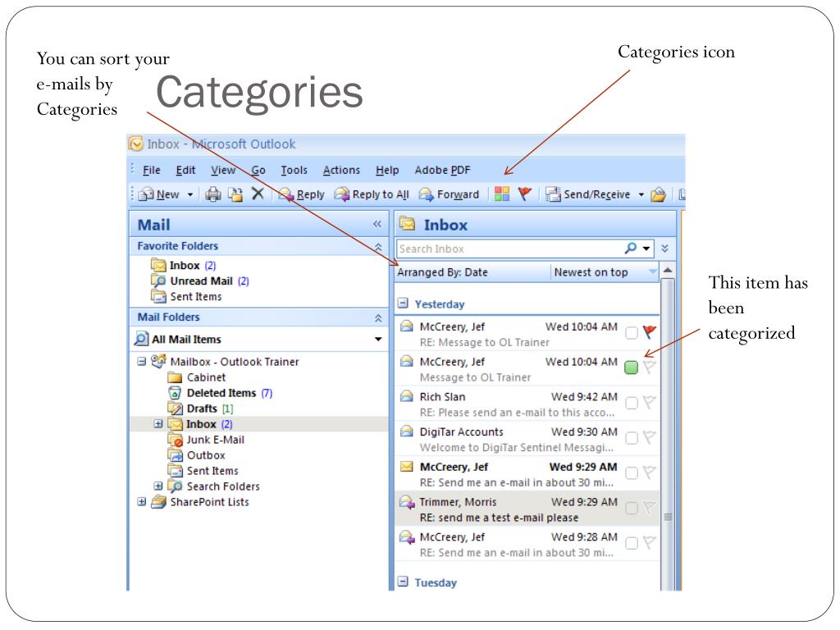Expand the SharePoint Lists node

click(x=141, y=502)
